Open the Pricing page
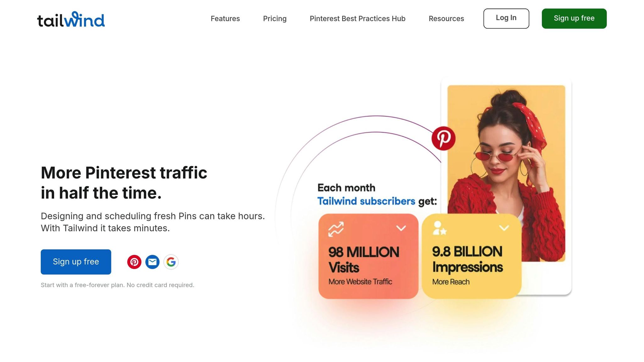The height and width of the screenshot is (362, 644). pos(275,19)
